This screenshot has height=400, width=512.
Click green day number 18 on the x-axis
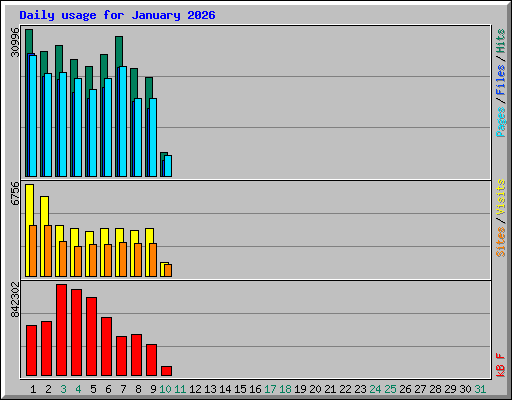(x=285, y=389)
